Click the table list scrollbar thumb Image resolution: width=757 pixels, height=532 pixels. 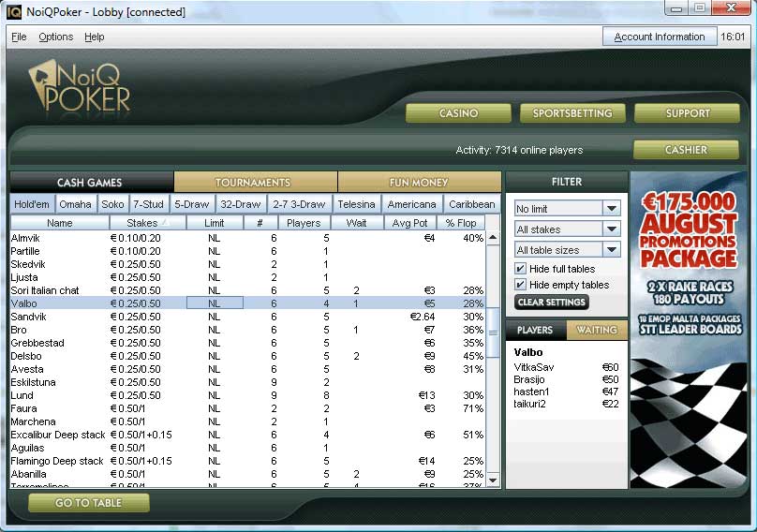[x=493, y=332]
